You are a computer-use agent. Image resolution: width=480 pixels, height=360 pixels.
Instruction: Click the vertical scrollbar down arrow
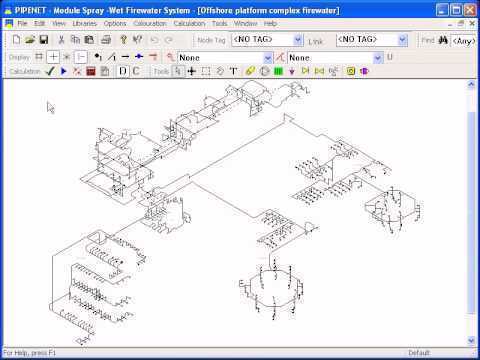pyautogui.click(x=471, y=341)
